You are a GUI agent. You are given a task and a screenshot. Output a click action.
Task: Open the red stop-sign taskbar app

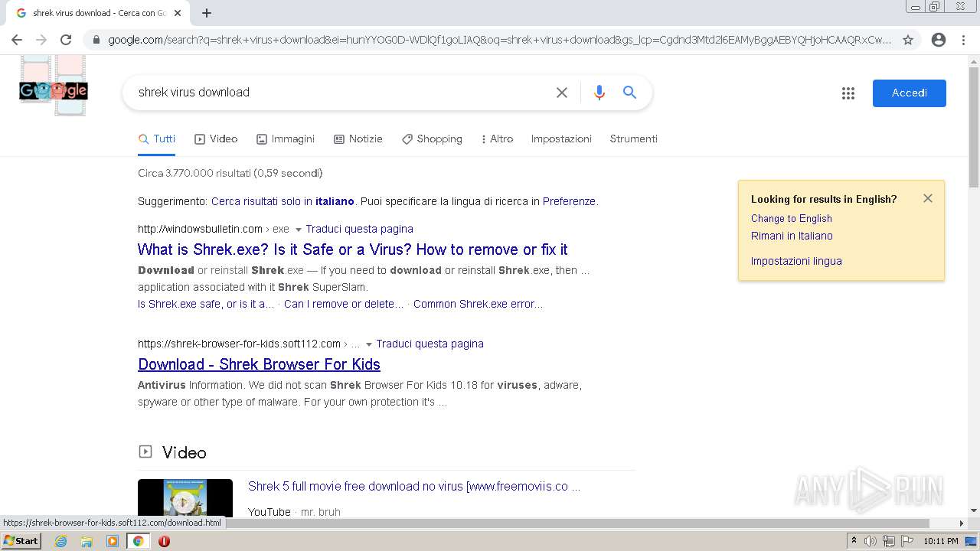pos(164,541)
